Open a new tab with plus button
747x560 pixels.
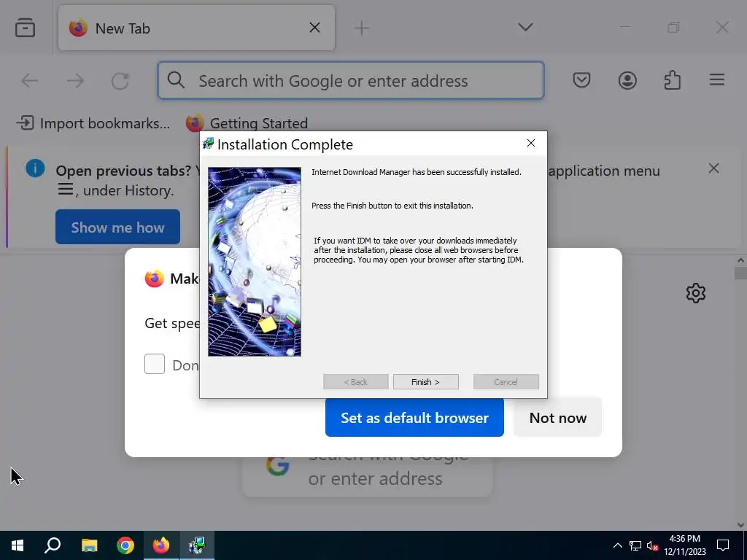[362, 28]
